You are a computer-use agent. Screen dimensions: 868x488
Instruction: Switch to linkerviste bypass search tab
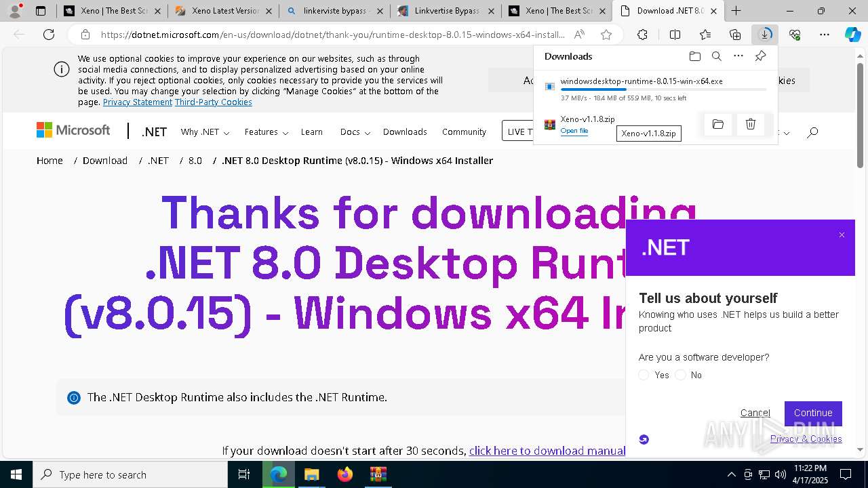(x=334, y=11)
